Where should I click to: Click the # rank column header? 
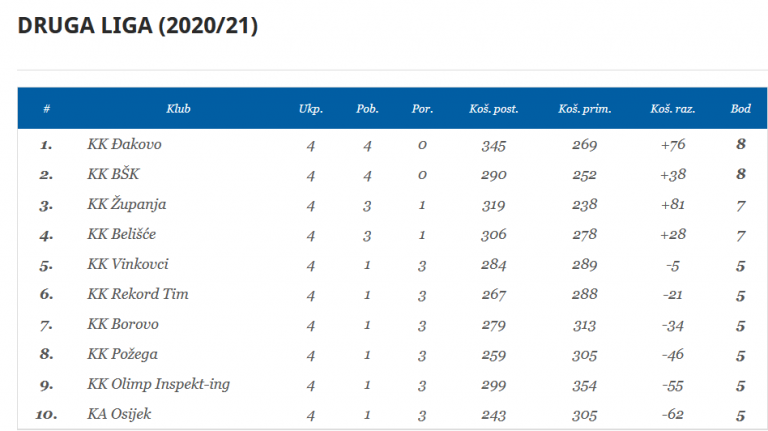click(x=47, y=109)
